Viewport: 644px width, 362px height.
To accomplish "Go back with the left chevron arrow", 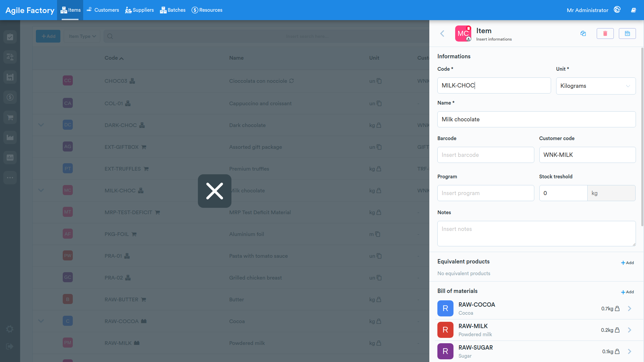I will pyautogui.click(x=442, y=34).
